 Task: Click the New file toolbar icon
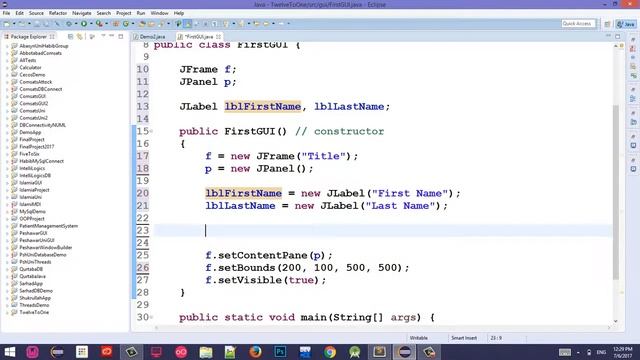7,24
